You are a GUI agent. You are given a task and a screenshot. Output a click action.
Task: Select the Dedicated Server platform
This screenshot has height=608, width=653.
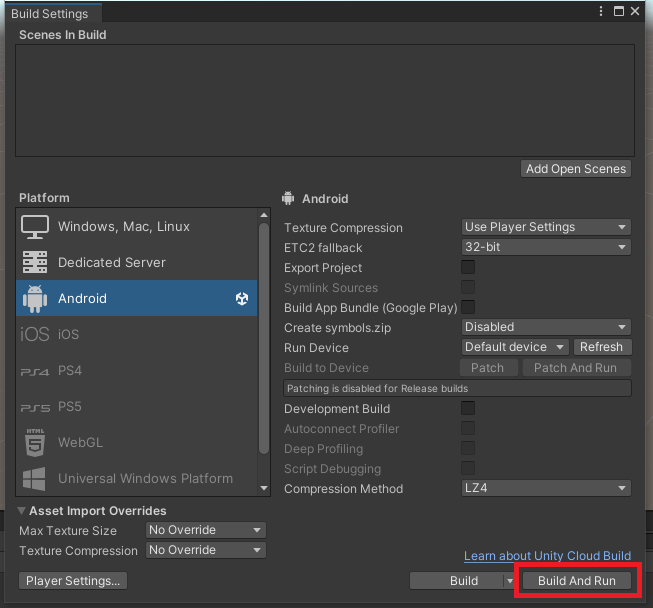coord(137,262)
